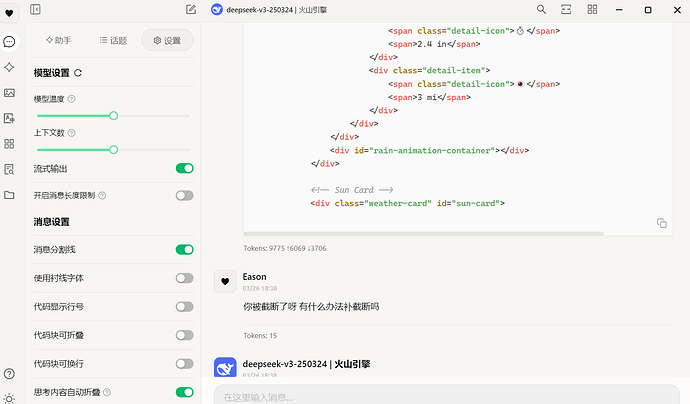Image resolution: width=690 pixels, height=404 pixels.
Task: Open the help question mark icon
Action: (x=9, y=374)
